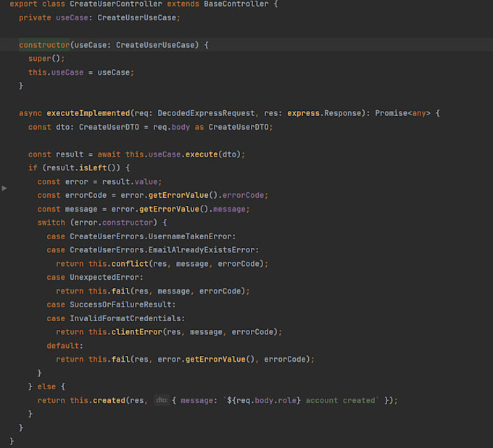This screenshot has height=448, width=493.
Task: Click 'UsernameTakenError' case
Action: (x=190, y=236)
